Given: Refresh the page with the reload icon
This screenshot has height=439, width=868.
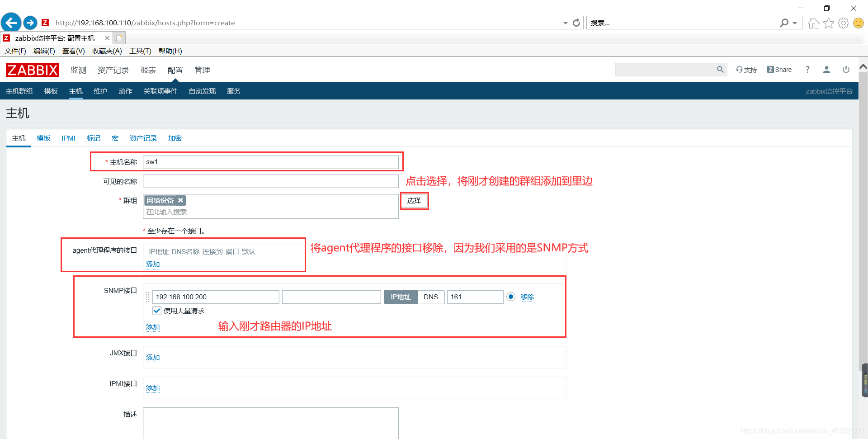Looking at the screenshot, I should pos(576,23).
